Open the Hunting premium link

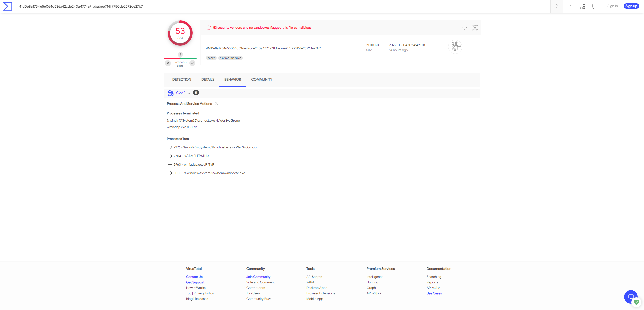tap(372, 282)
